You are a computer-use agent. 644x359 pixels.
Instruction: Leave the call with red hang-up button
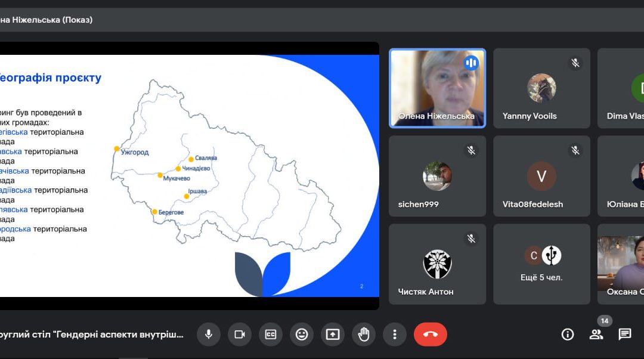[431, 335]
